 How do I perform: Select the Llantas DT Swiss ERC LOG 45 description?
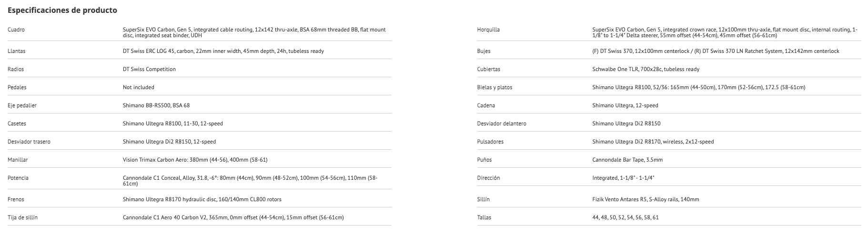223,51
